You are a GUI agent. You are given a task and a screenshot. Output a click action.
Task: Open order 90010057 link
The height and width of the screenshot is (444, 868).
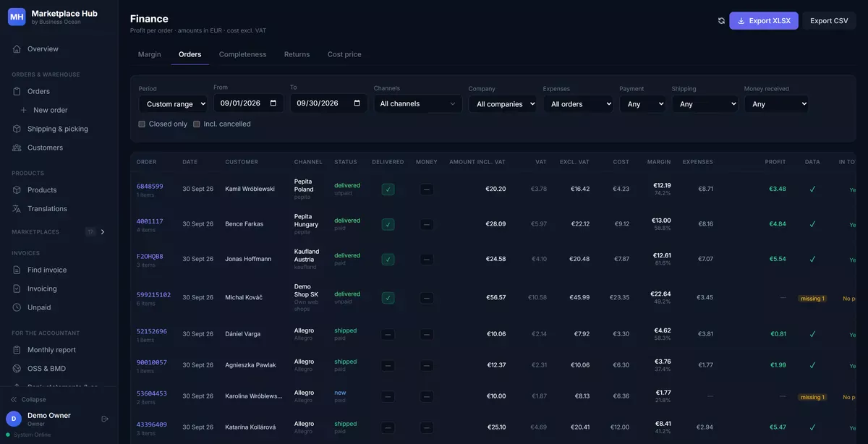(x=152, y=362)
